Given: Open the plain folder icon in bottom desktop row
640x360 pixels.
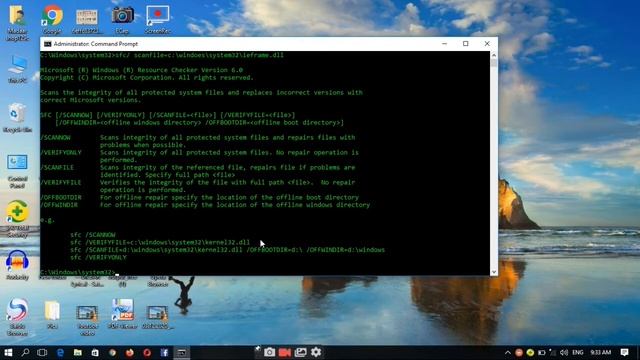Looking at the screenshot, I should click(x=52, y=313).
